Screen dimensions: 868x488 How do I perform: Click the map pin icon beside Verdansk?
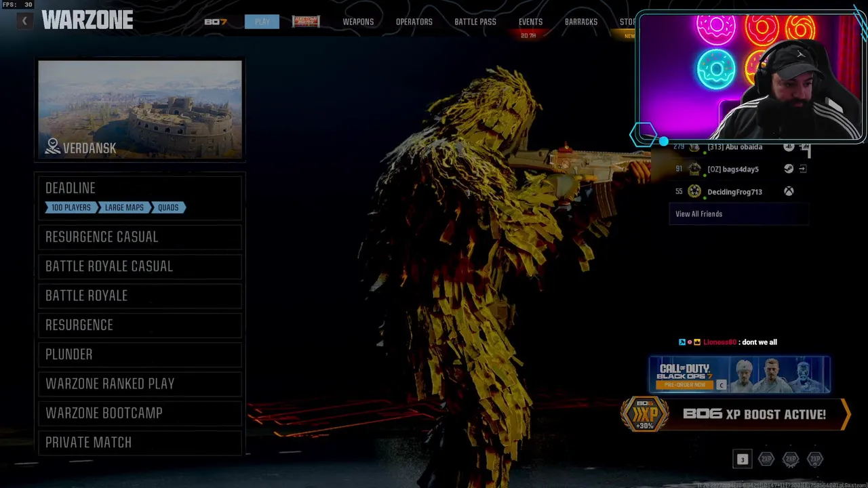click(53, 146)
